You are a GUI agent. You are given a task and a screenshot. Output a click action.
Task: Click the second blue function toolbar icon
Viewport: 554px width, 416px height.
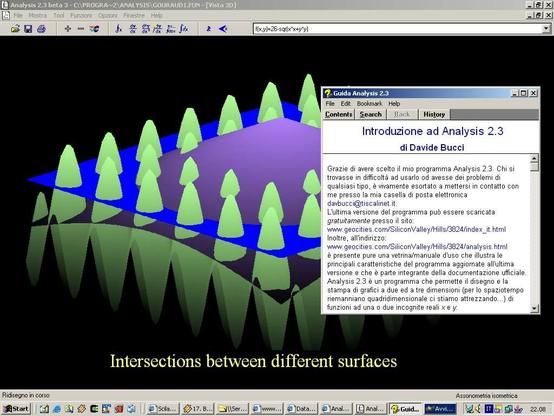[133, 29]
